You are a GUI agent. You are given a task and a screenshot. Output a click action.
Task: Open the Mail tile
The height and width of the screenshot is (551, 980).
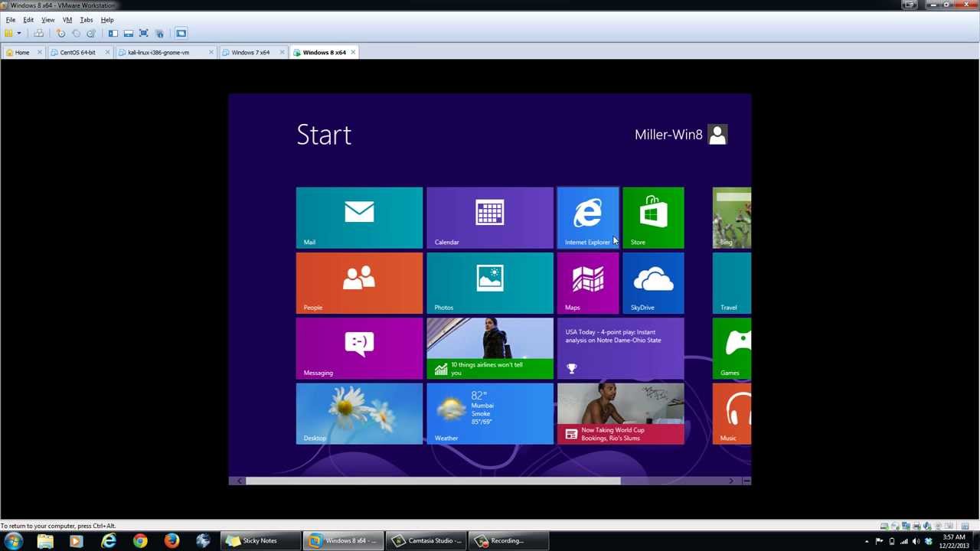point(359,218)
